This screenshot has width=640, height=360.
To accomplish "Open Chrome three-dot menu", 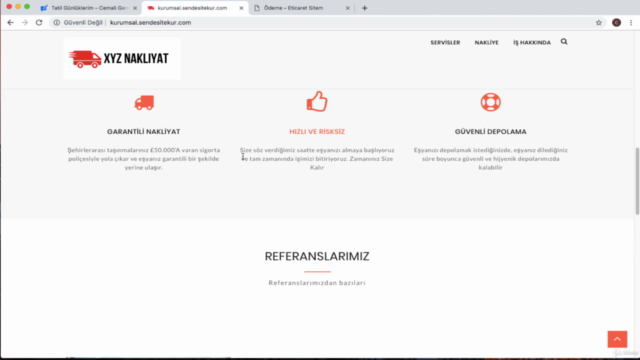I will [x=631, y=22].
